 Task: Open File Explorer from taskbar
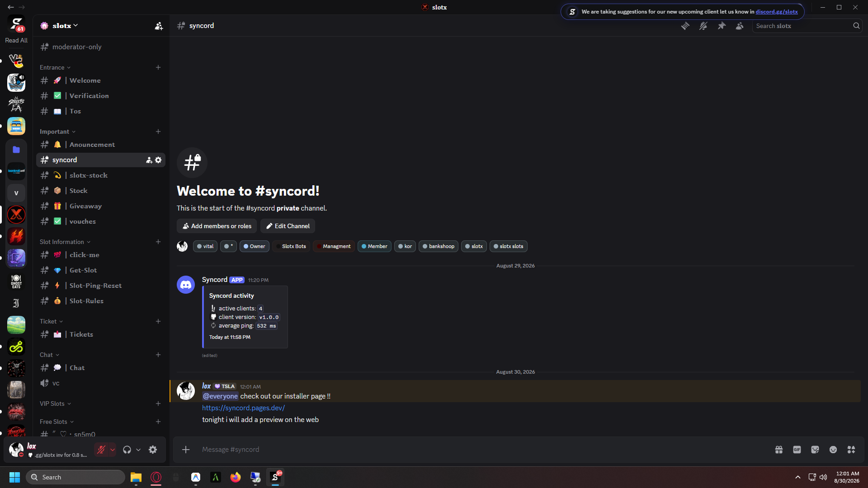pos(136,477)
